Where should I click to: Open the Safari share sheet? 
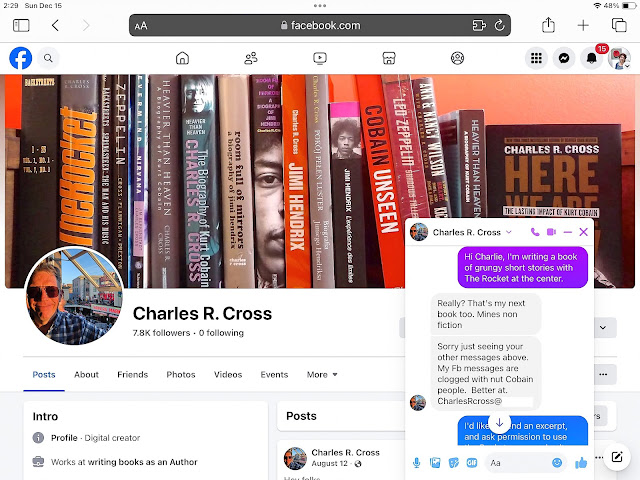coord(548,25)
